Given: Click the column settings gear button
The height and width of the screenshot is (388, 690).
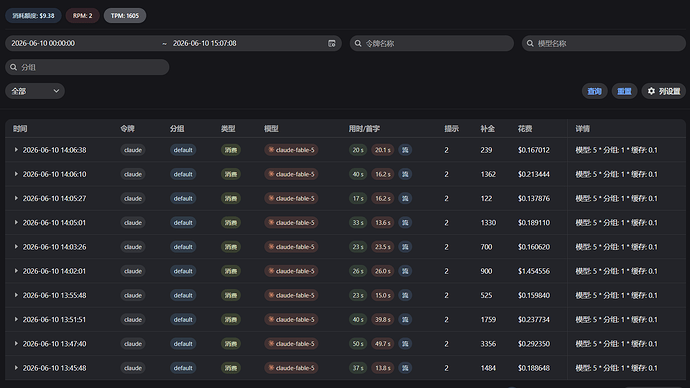Looking at the screenshot, I should point(664,91).
